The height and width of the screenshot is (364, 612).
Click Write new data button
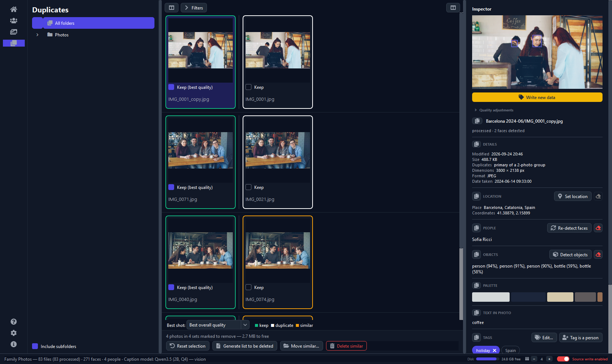[x=537, y=97]
